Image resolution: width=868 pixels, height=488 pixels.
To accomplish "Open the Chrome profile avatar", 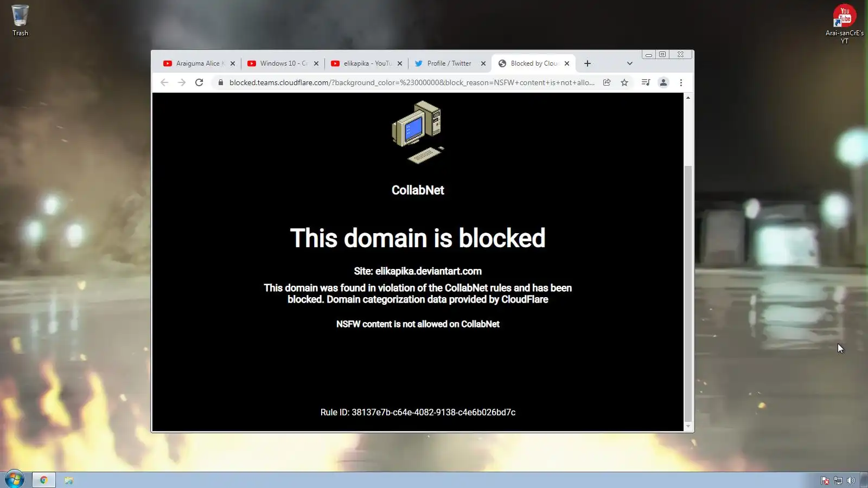I will click(x=663, y=82).
